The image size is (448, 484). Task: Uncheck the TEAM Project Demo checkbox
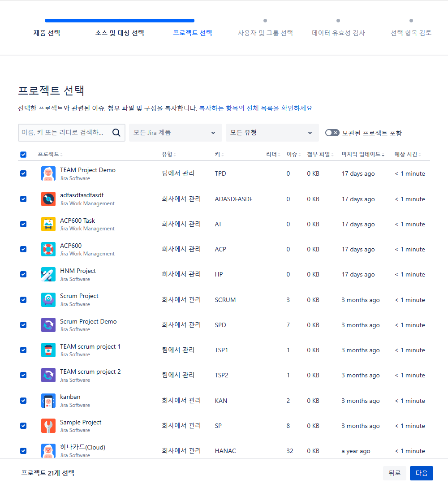point(23,173)
